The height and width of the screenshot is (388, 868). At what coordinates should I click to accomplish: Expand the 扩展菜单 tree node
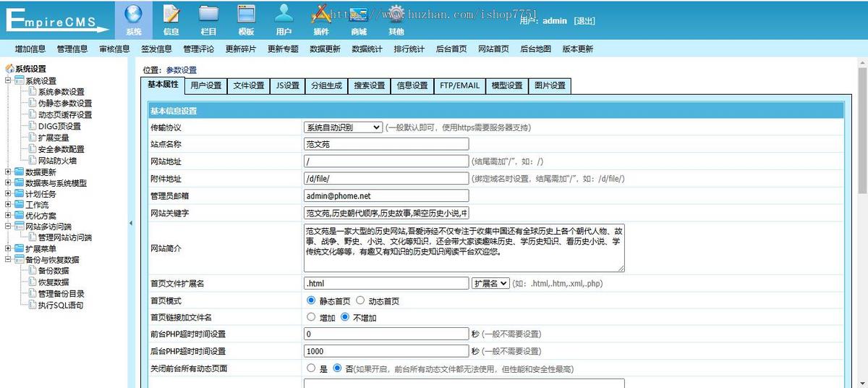(x=8, y=248)
